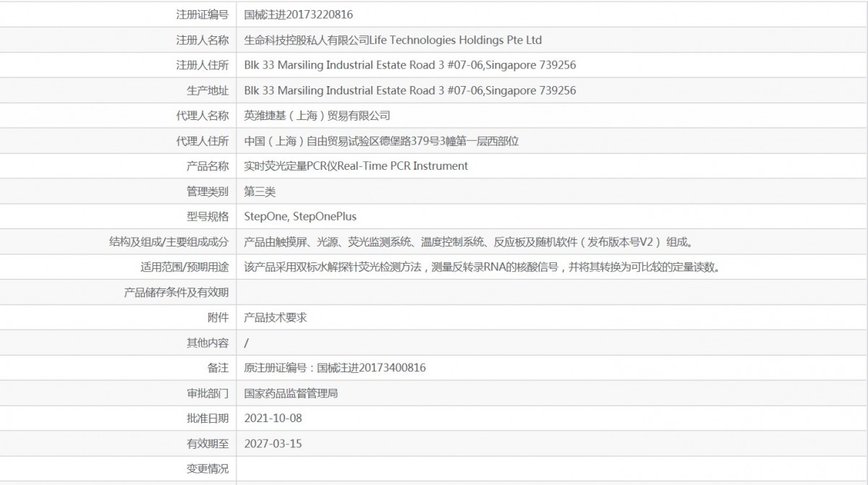868x485 pixels.
Task: Click agent name 英潍捷基(上海)贸易有限公司
Action: [318, 116]
